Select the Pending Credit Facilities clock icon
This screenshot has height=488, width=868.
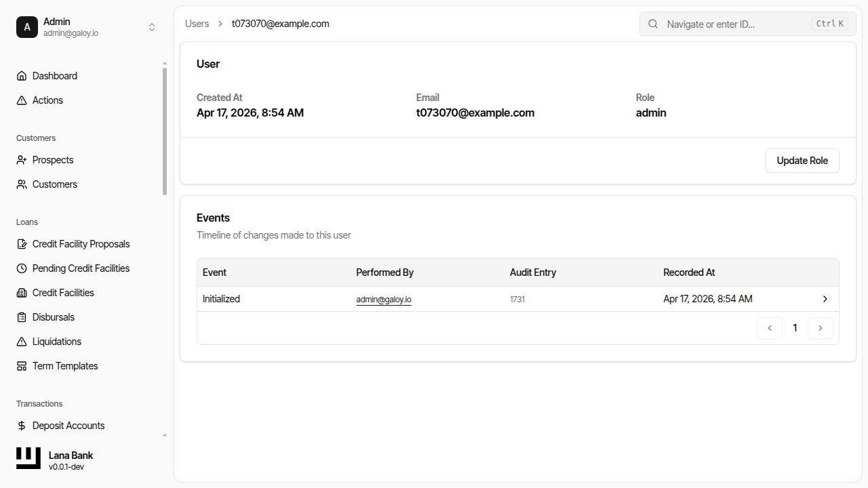coord(21,268)
